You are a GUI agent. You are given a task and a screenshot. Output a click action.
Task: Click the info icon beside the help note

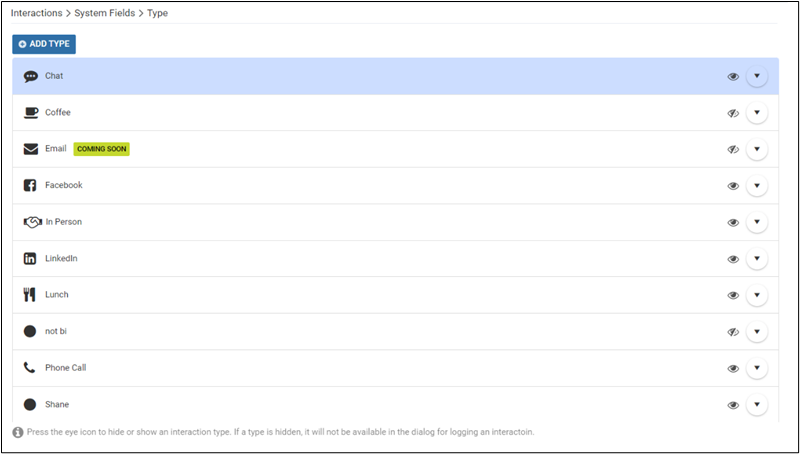tap(18, 432)
